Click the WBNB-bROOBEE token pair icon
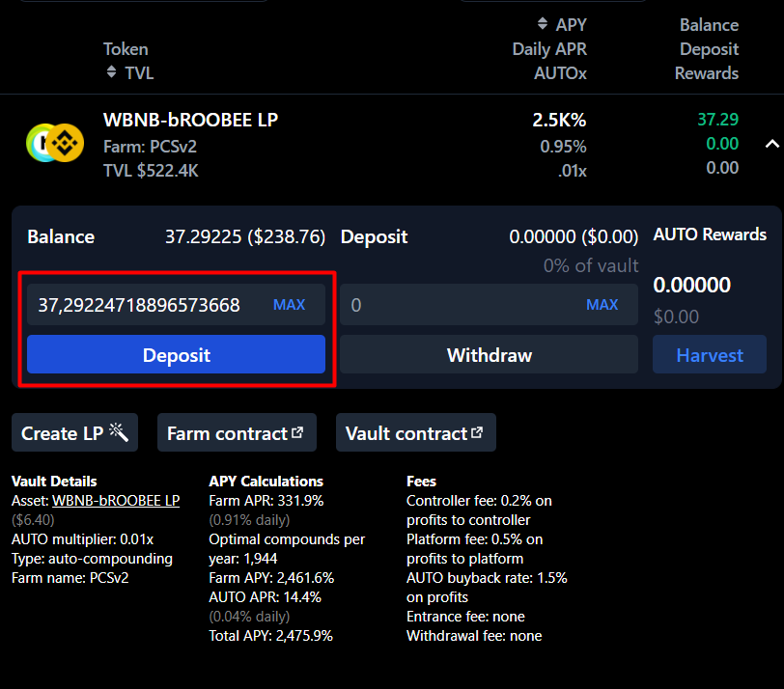This screenshot has height=689, width=784. [55, 143]
